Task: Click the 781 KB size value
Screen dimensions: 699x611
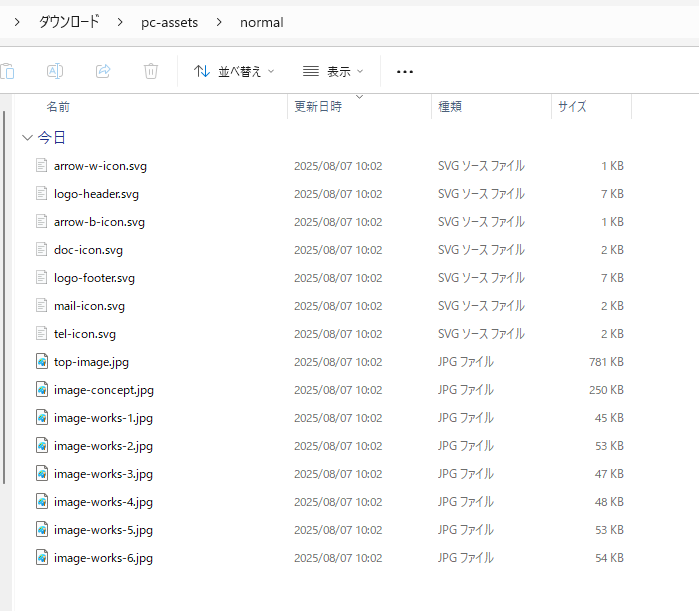Action: point(606,362)
